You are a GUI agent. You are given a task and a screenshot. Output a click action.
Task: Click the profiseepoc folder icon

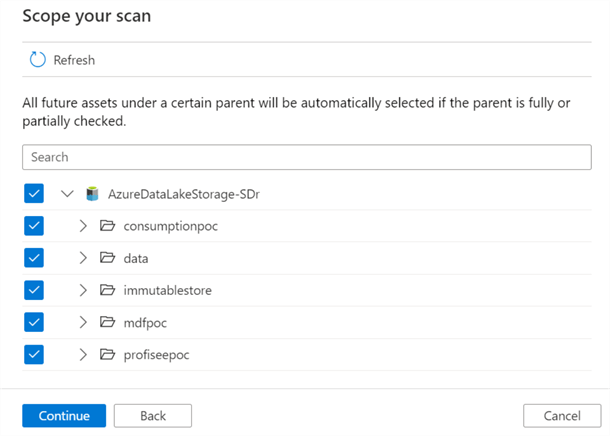pos(109,354)
